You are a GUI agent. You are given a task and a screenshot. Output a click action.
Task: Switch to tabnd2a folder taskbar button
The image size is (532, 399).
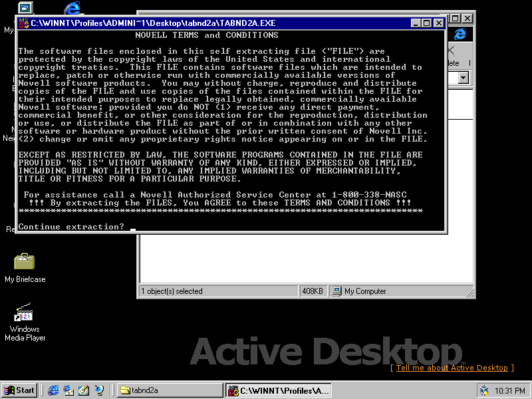tap(170, 390)
